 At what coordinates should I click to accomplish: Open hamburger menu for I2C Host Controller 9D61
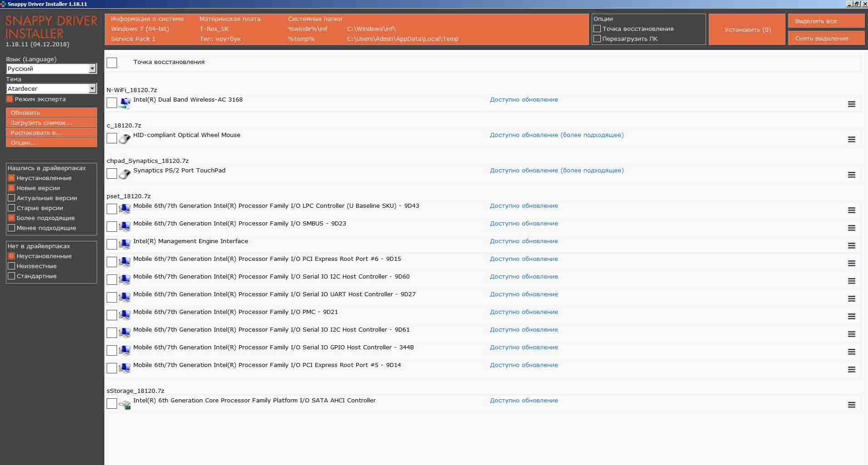pyautogui.click(x=851, y=334)
